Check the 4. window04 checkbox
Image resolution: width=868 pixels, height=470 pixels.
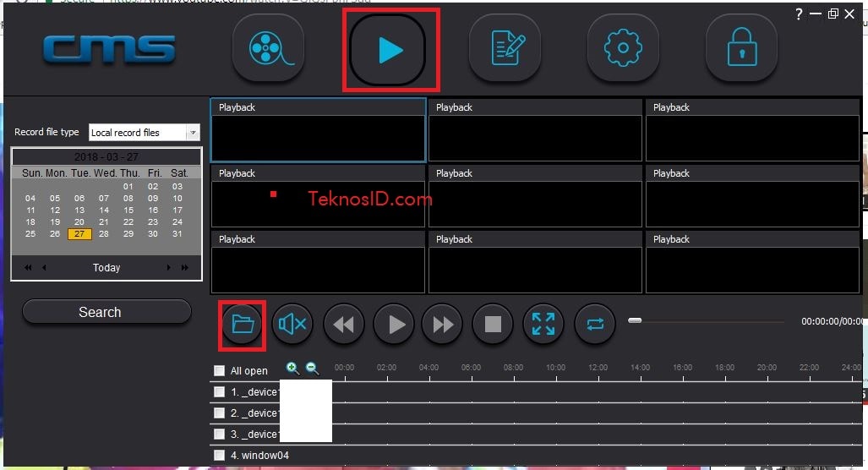tap(219, 455)
